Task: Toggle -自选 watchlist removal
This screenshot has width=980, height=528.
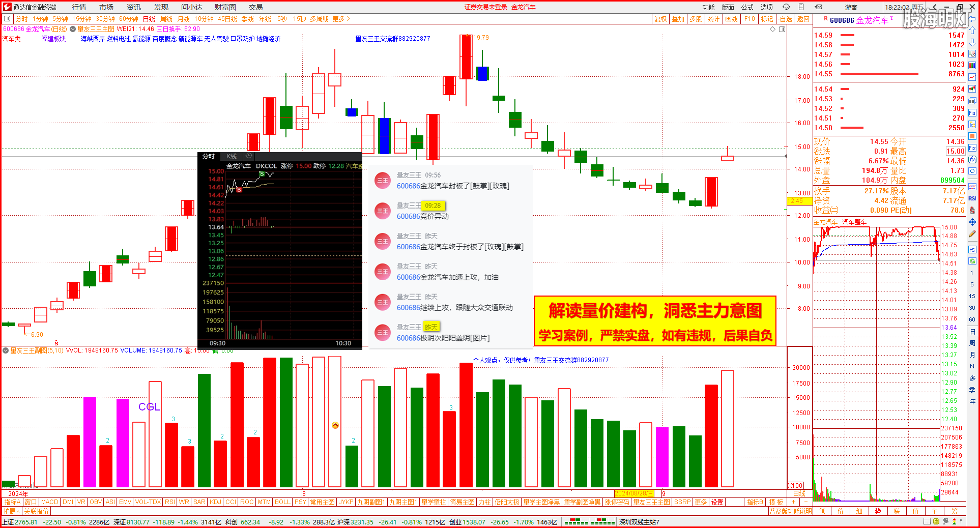Action: (x=786, y=19)
